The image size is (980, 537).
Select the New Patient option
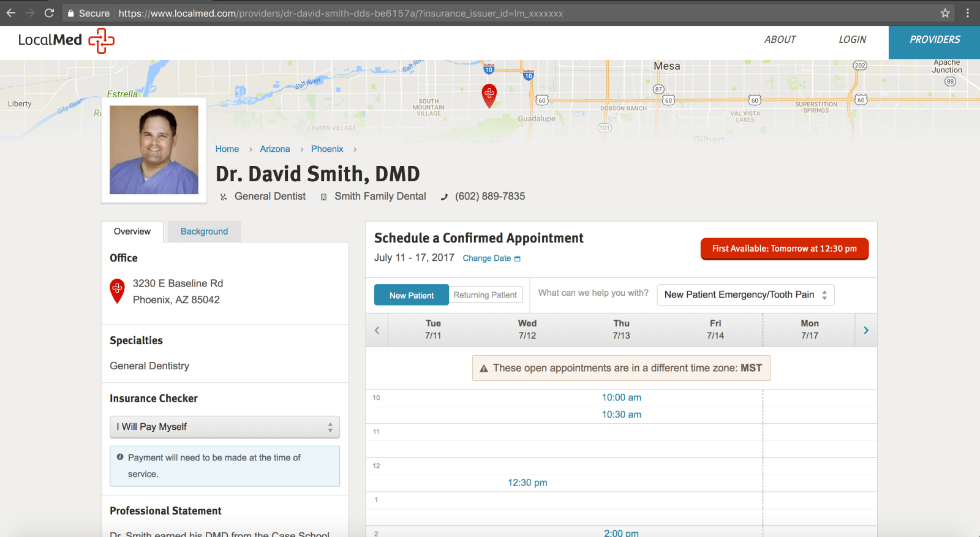coord(412,295)
